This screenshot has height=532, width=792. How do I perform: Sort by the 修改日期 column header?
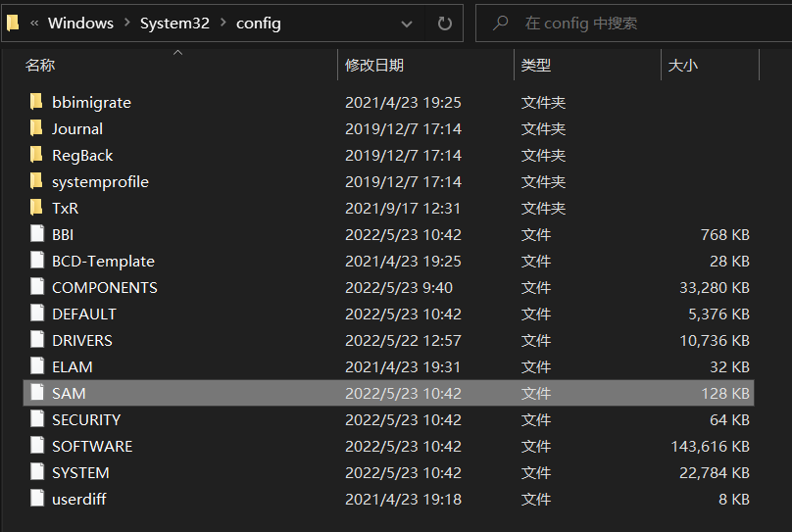coord(373,65)
